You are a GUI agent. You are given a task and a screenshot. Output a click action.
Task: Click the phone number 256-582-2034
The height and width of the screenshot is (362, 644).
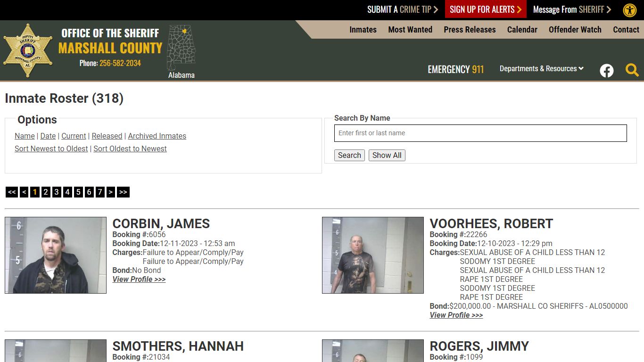120,63
